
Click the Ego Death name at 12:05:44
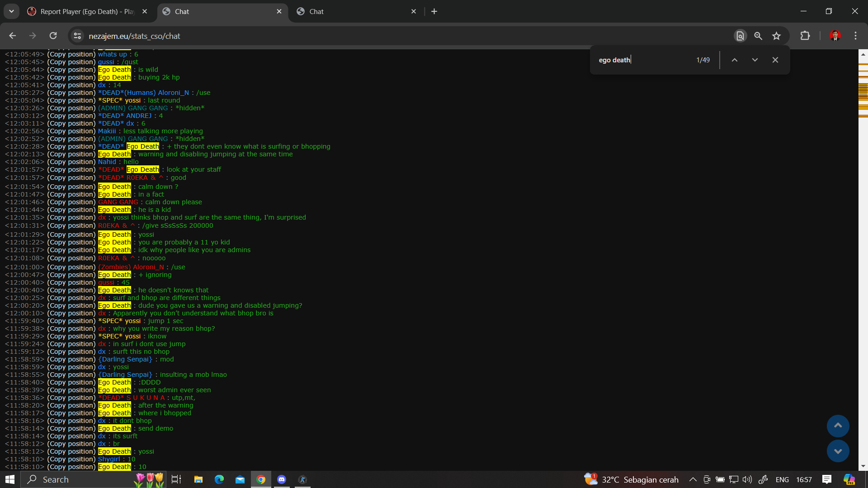(x=114, y=70)
